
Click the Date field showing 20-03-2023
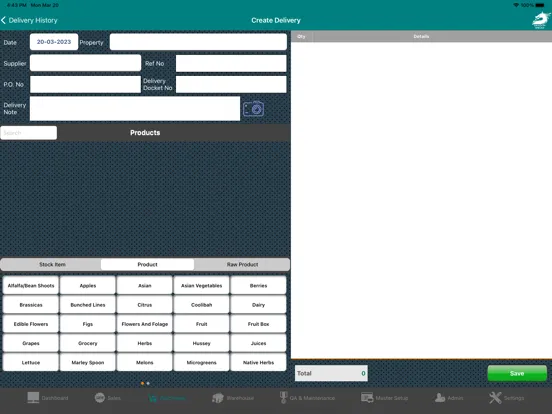54,42
